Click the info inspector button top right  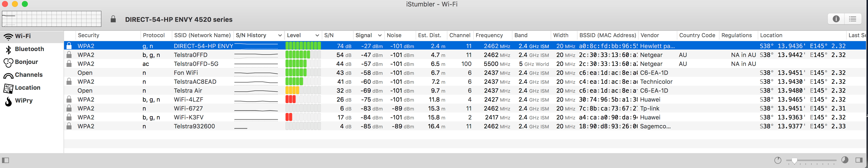(x=836, y=19)
